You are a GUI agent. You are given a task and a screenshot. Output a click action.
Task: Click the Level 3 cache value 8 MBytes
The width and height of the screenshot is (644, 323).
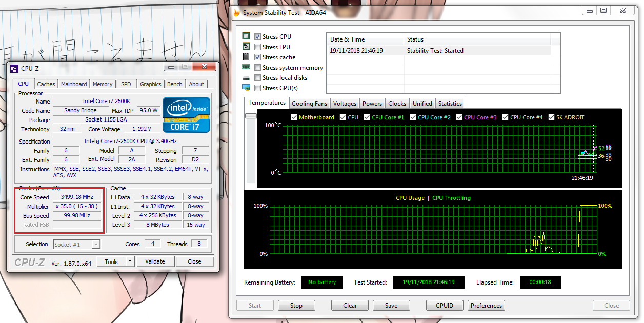158,225
